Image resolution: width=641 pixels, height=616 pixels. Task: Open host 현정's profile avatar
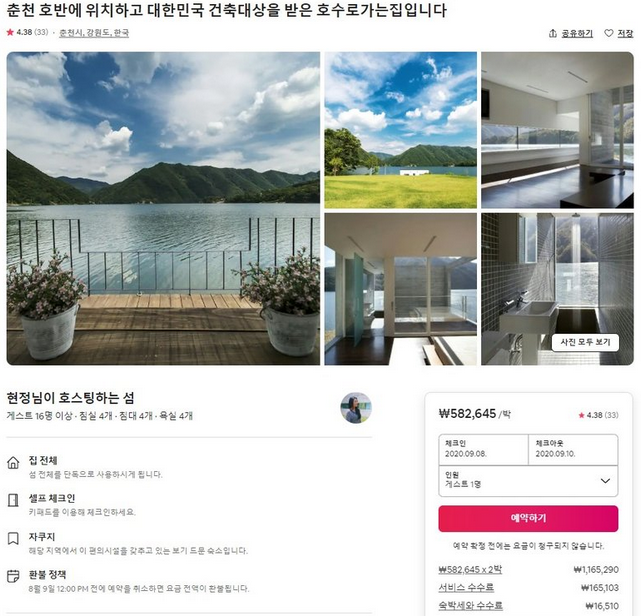[356, 408]
